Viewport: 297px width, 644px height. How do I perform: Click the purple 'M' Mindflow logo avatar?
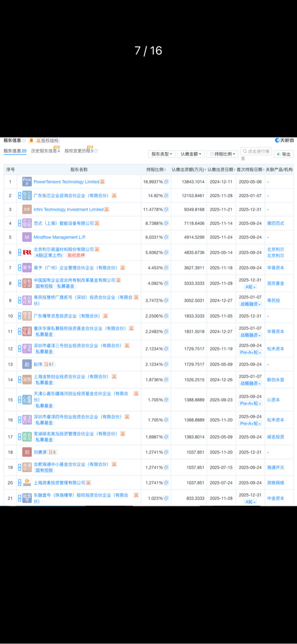tap(27, 237)
